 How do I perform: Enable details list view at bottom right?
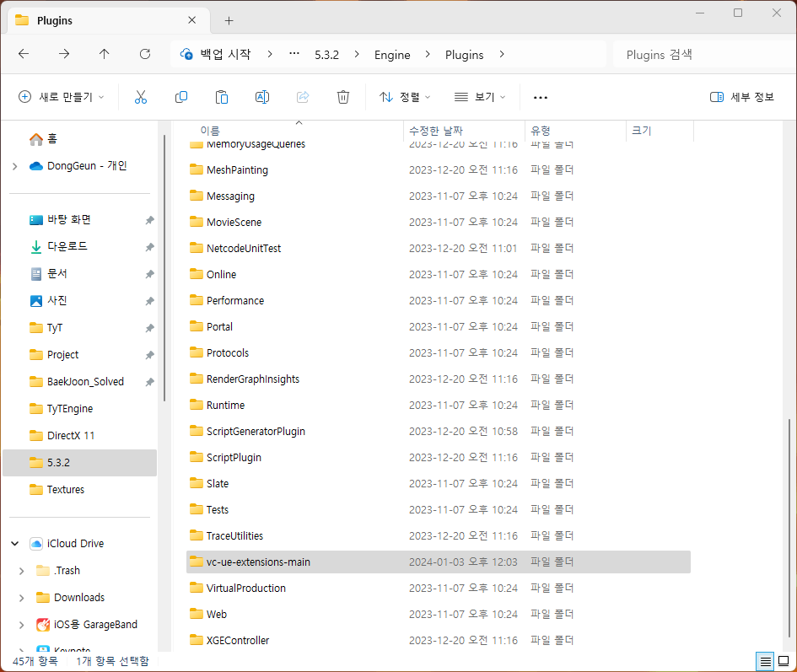pyautogui.click(x=766, y=661)
